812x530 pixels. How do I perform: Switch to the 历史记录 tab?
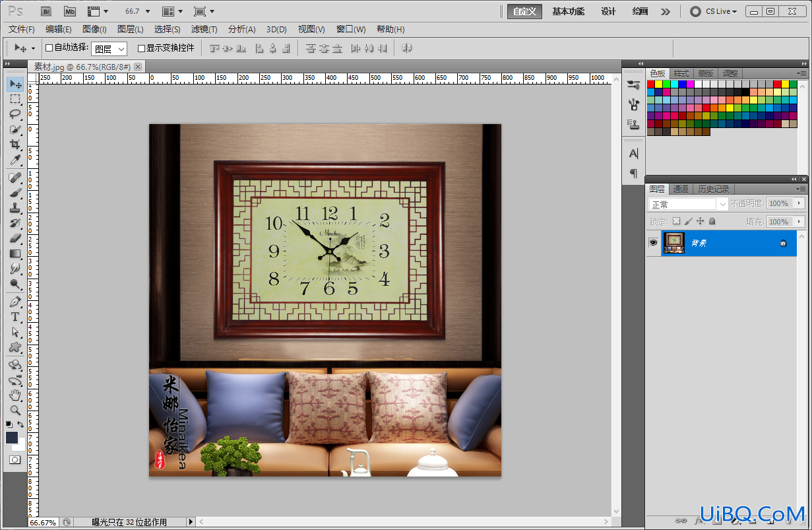[714, 189]
